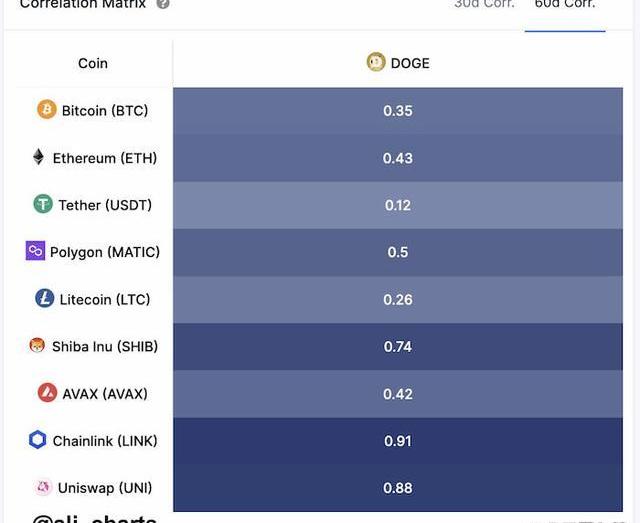Open the Uniswap (UNI) coin link

click(105, 488)
